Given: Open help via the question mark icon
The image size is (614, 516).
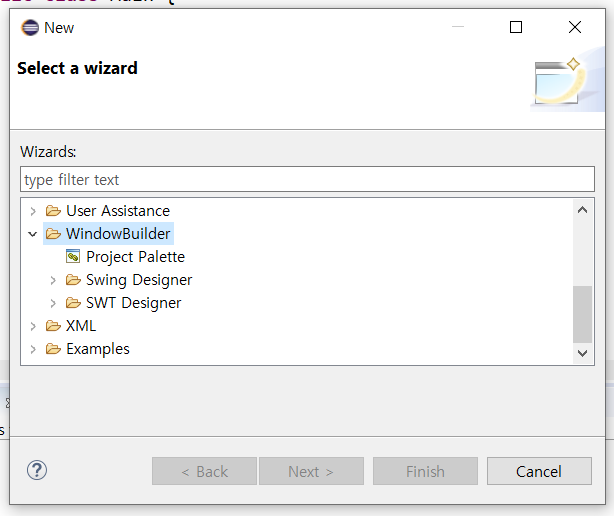Looking at the screenshot, I should click(x=37, y=470).
